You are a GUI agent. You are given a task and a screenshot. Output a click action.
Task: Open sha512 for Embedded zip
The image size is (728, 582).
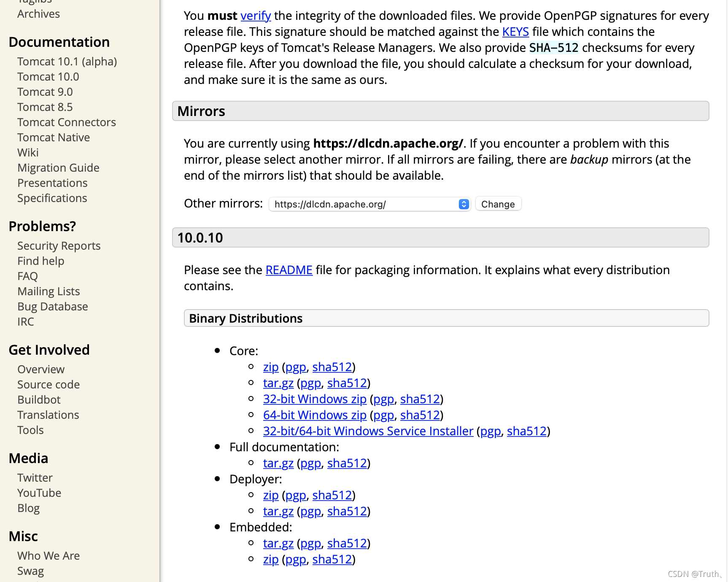click(x=332, y=559)
